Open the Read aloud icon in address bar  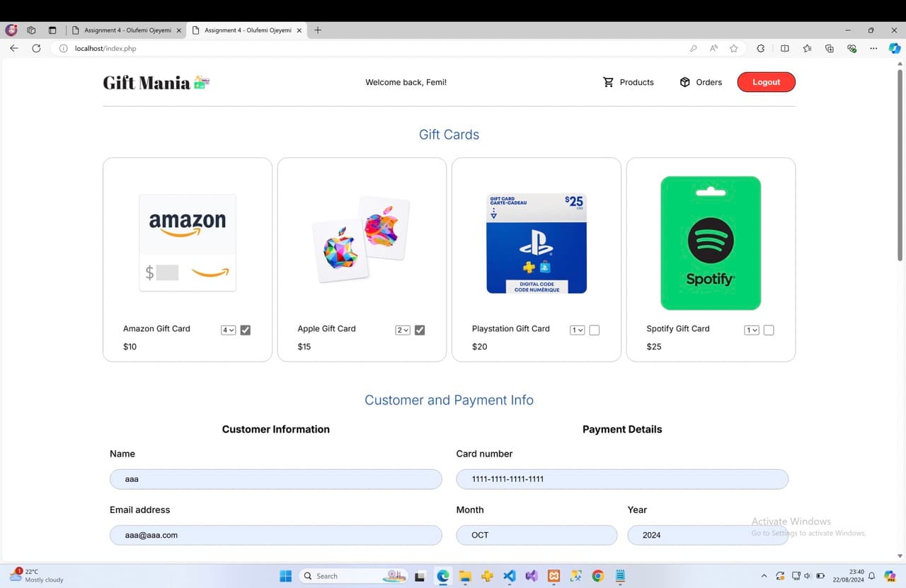(x=713, y=48)
